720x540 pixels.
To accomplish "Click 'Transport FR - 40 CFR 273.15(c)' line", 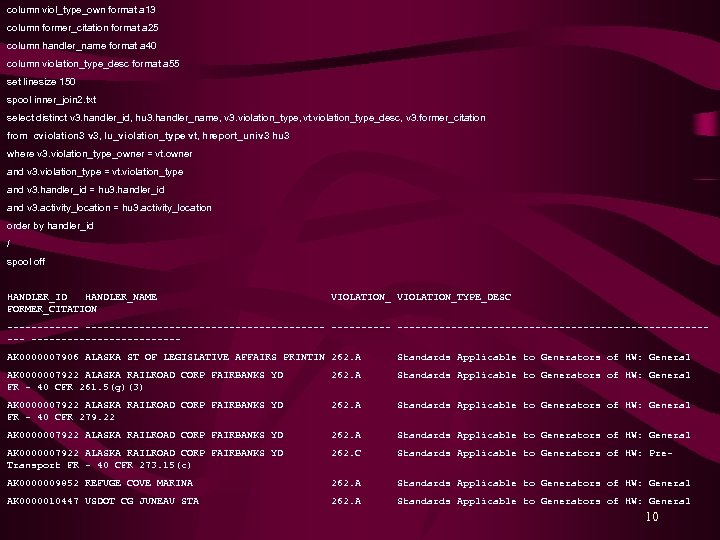I will click(99, 465).
